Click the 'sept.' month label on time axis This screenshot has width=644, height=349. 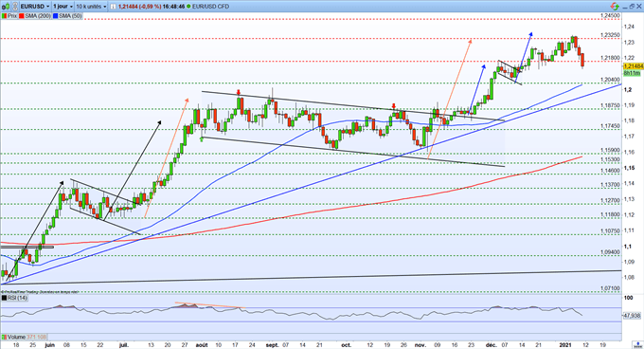[273, 345]
